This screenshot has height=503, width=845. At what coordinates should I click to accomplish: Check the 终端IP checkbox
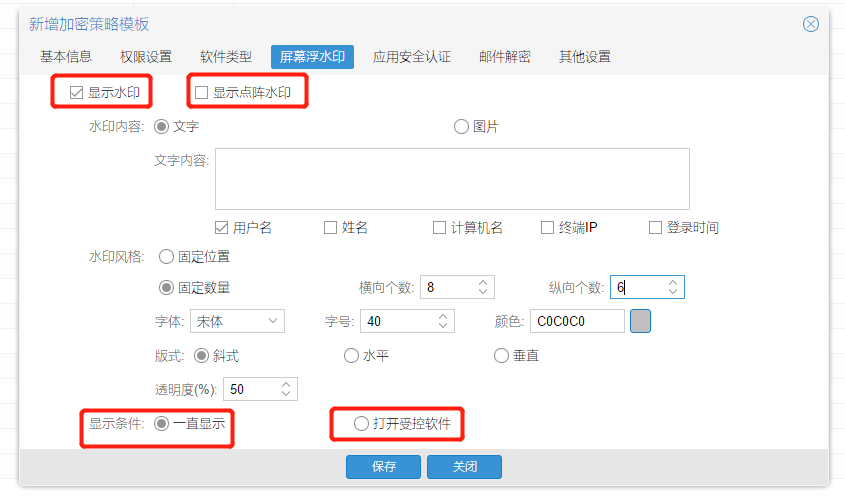click(x=547, y=228)
